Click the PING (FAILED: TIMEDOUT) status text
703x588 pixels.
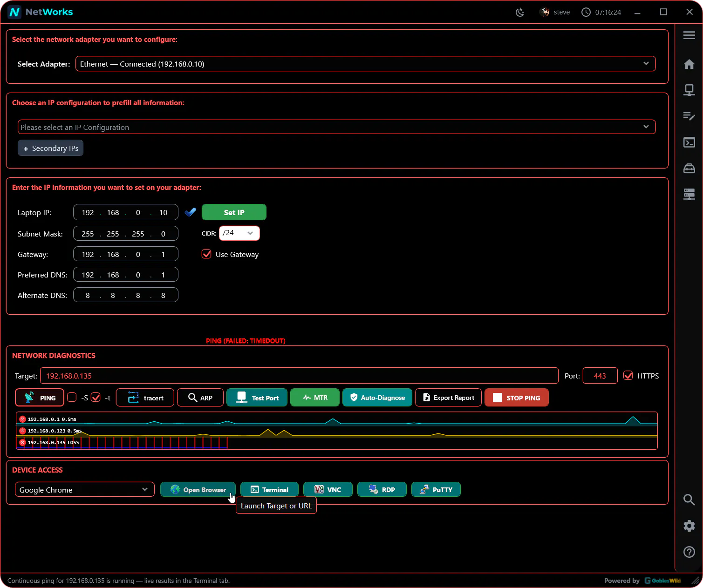(x=246, y=341)
